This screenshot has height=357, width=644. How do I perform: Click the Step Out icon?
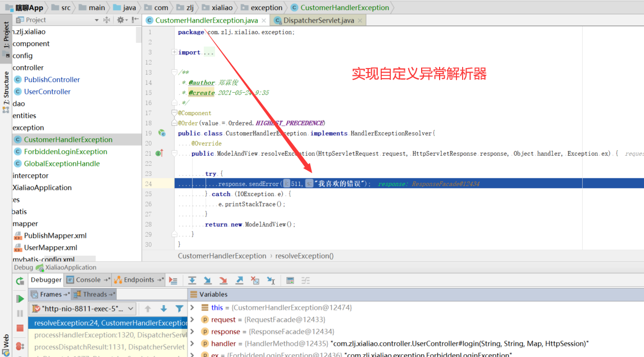tap(239, 281)
